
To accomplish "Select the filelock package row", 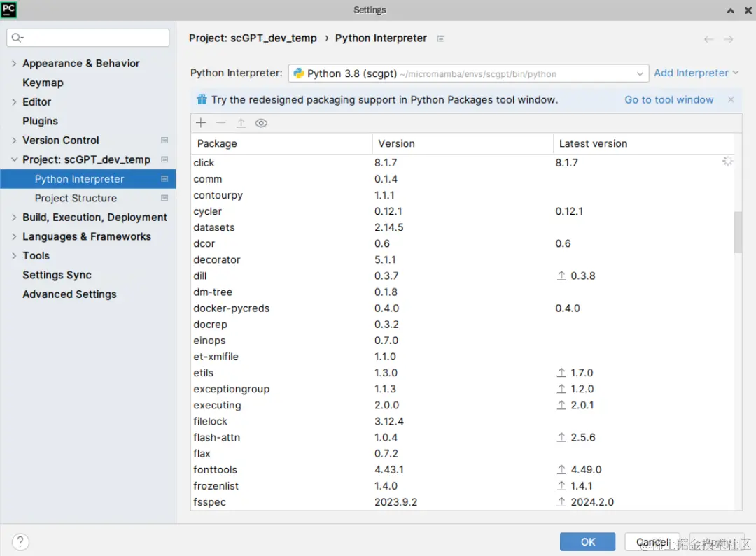I will coord(463,421).
